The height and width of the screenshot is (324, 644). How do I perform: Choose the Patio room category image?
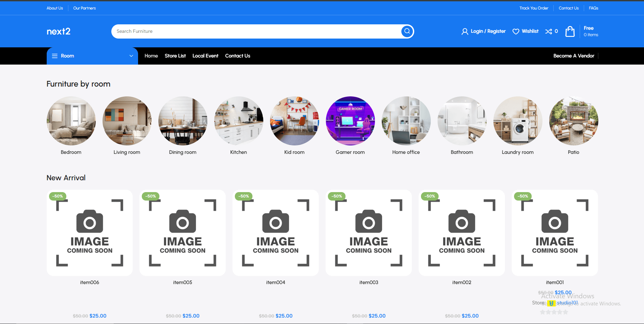(x=574, y=121)
